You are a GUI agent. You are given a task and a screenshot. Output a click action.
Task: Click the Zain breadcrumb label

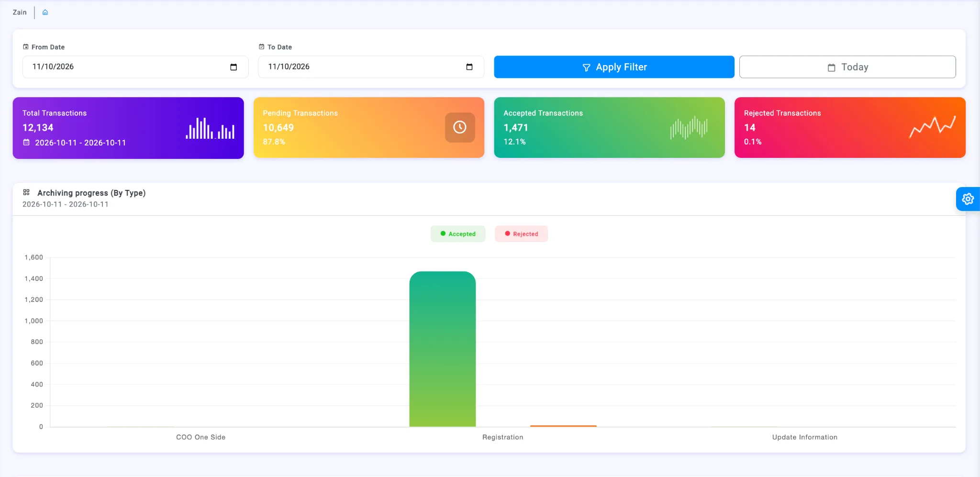pyautogui.click(x=20, y=12)
